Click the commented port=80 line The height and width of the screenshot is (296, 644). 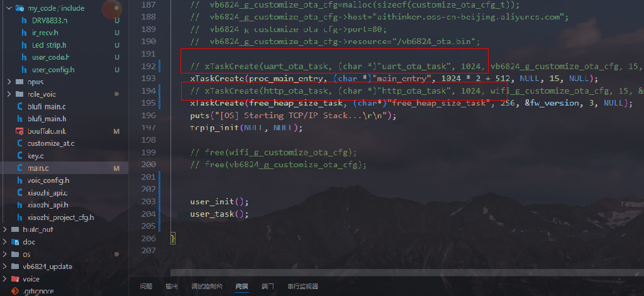tap(288, 29)
